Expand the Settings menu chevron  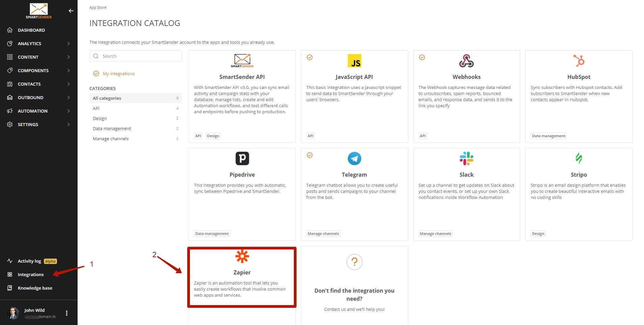pyautogui.click(x=68, y=124)
